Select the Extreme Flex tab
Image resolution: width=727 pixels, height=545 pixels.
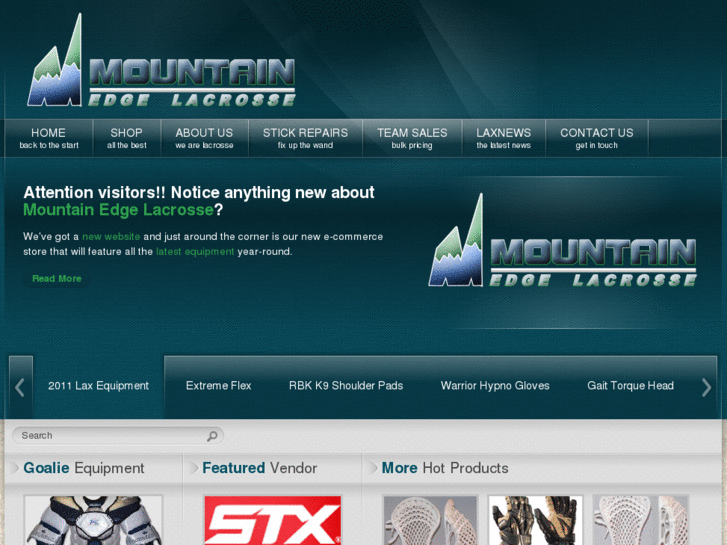tap(218, 386)
